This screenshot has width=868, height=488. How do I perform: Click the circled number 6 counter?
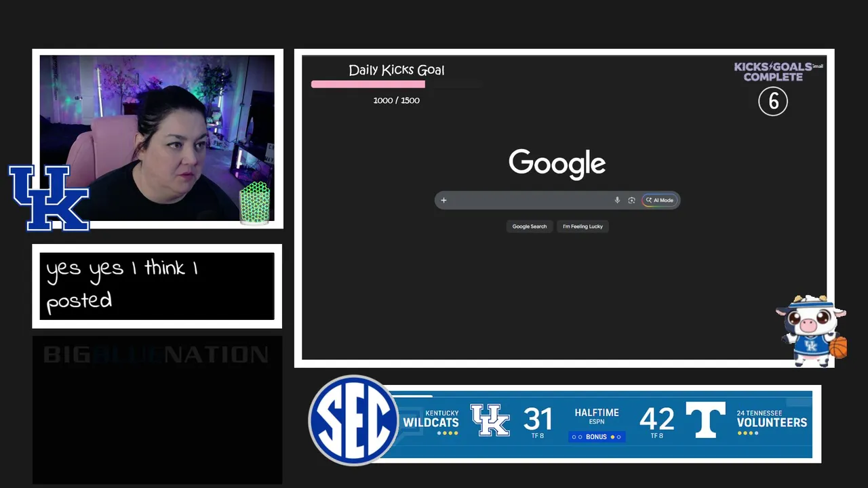click(773, 102)
